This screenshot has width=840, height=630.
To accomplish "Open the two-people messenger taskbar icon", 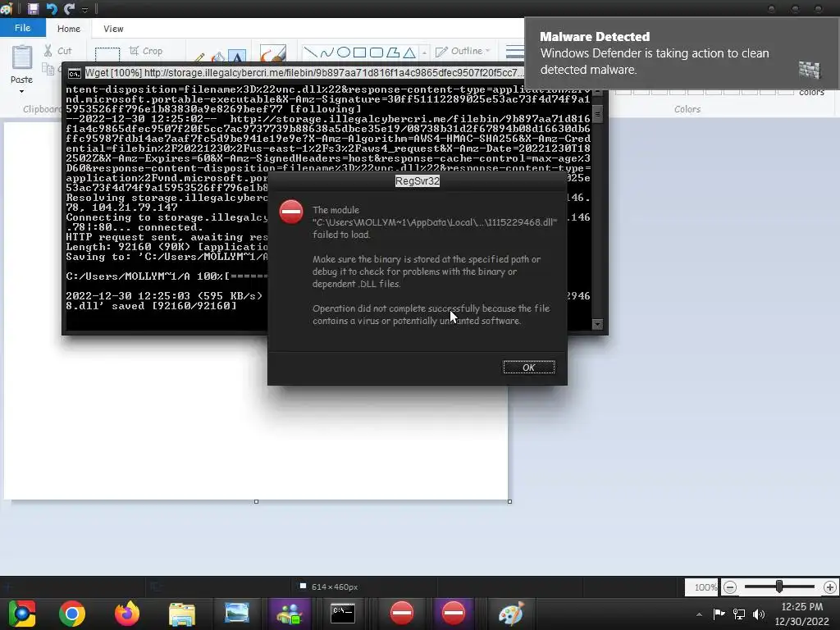I will [x=290, y=614].
